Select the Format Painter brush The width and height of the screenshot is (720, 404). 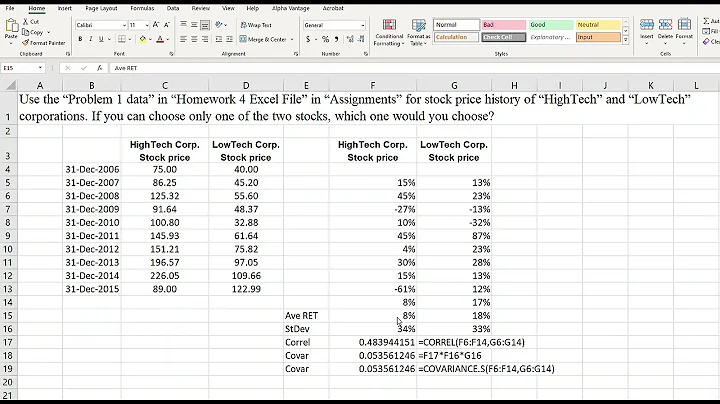26,43
